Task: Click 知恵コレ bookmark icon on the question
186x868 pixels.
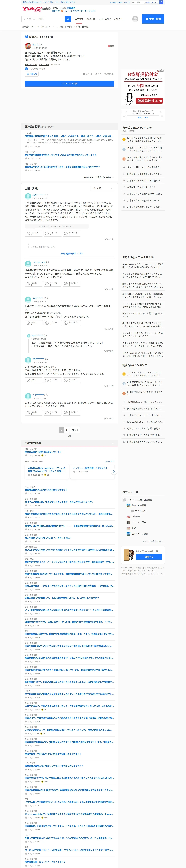Action: coord(88,74)
